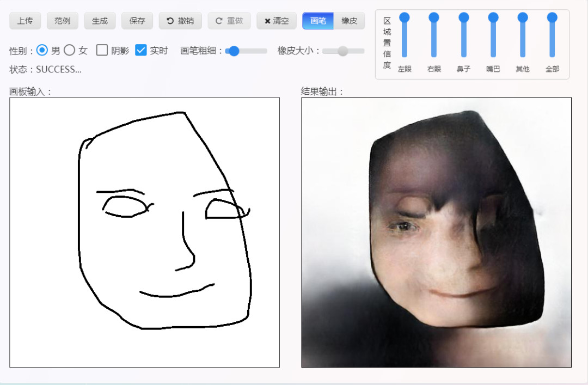Select the 男 gender radio button
The width and height of the screenshot is (588, 385).
coord(42,50)
